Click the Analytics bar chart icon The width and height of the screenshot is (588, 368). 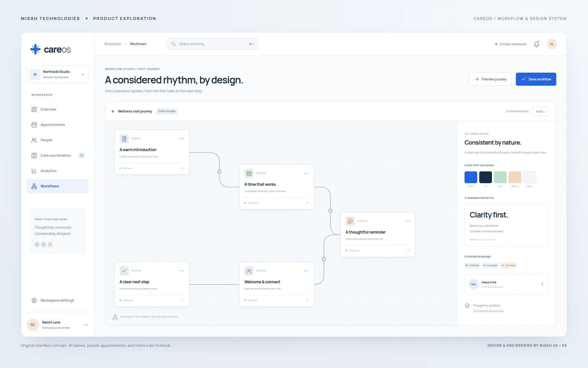point(34,171)
